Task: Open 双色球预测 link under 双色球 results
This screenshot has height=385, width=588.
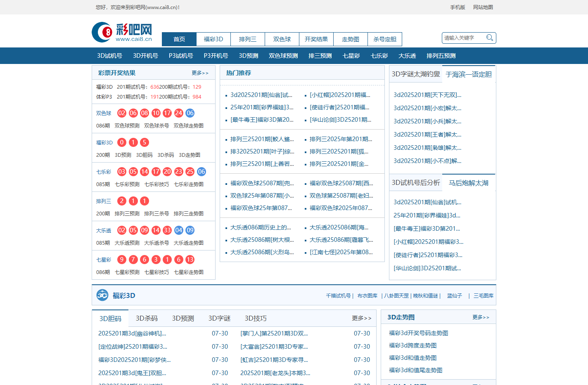Action: pyautogui.click(x=127, y=125)
